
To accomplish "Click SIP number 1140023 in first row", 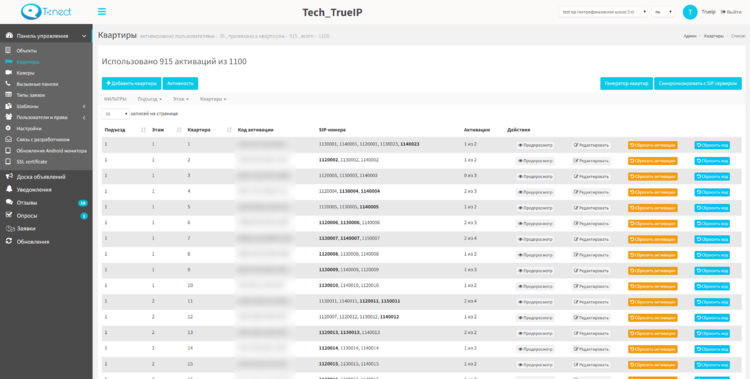I will tap(410, 144).
